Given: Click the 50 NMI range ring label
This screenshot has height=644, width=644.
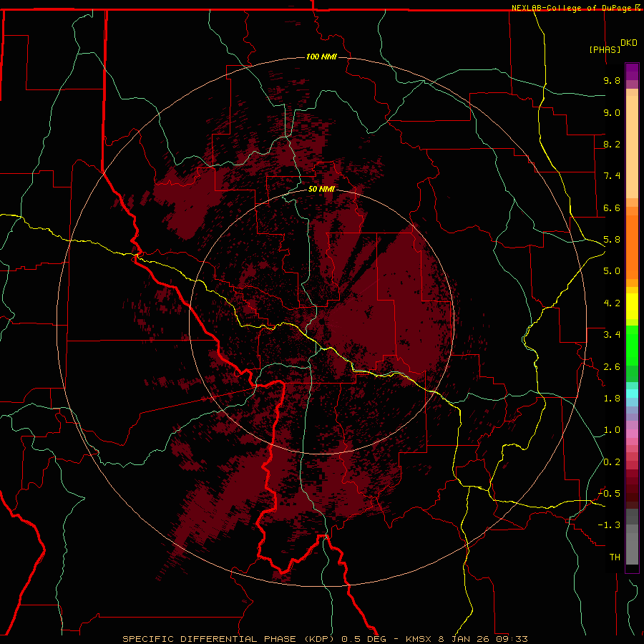Looking at the screenshot, I should tap(321, 190).
